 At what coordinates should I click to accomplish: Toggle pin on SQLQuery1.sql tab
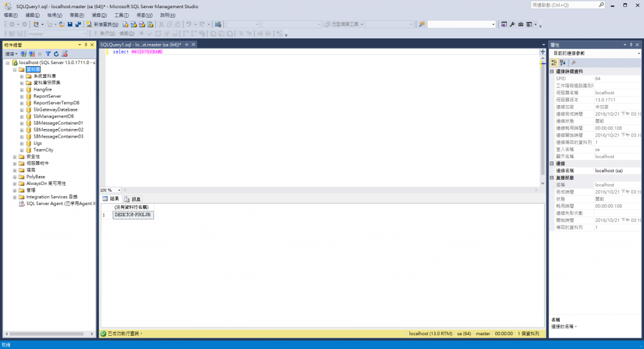186,45
